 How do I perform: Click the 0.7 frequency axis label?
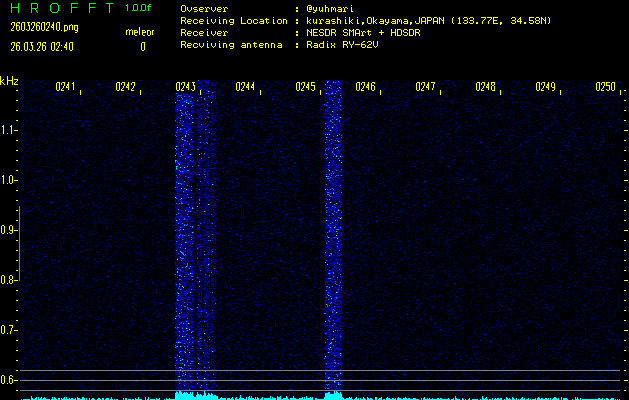pyautogui.click(x=6, y=330)
